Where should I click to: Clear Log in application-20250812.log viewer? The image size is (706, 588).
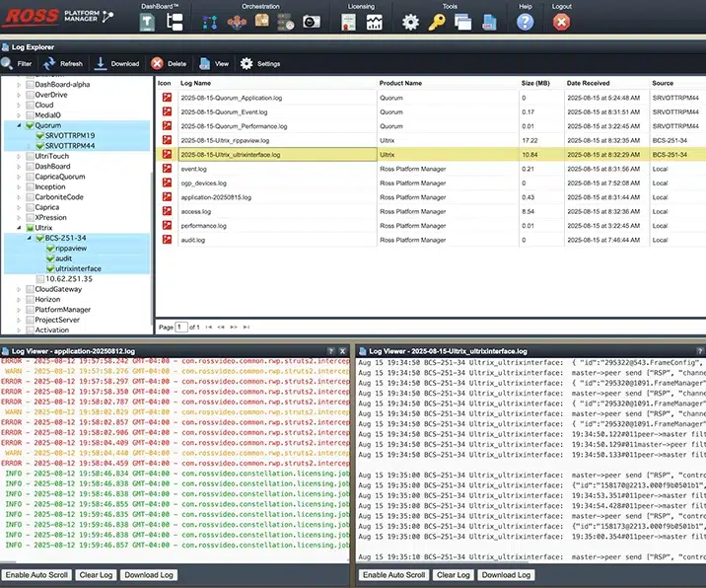[96, 575]
